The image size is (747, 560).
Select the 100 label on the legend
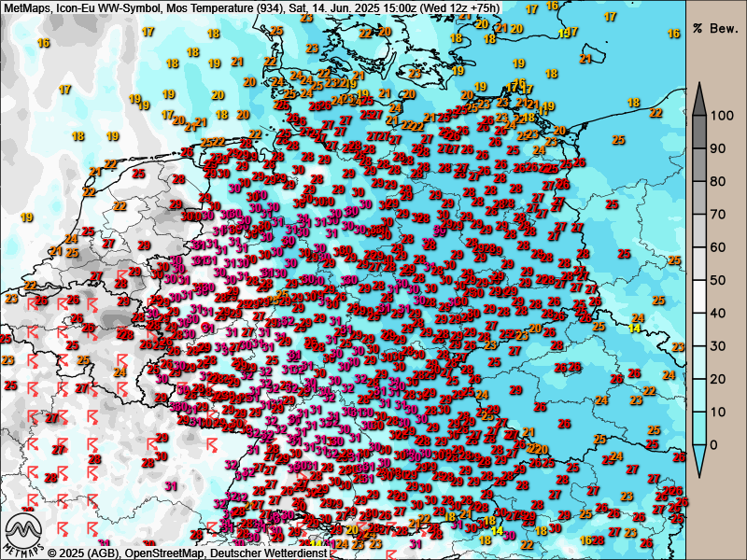(x=722, y=117)
